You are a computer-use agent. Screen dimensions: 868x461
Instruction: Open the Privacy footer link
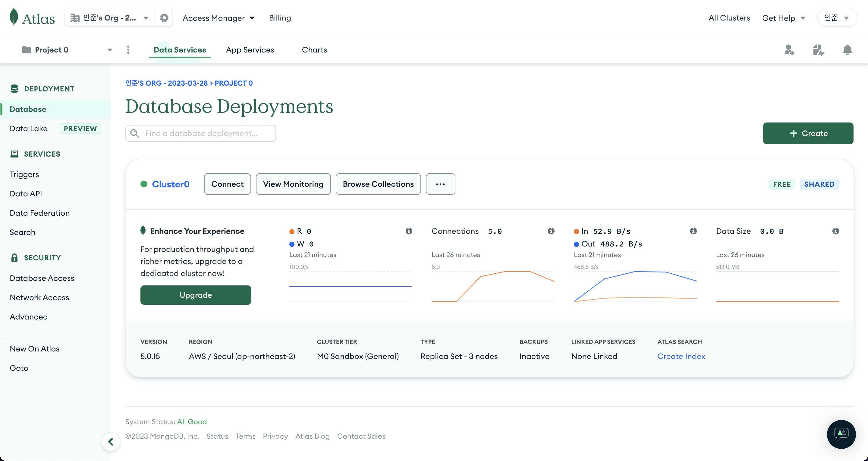pyautogui.click(x=275, y=436)
